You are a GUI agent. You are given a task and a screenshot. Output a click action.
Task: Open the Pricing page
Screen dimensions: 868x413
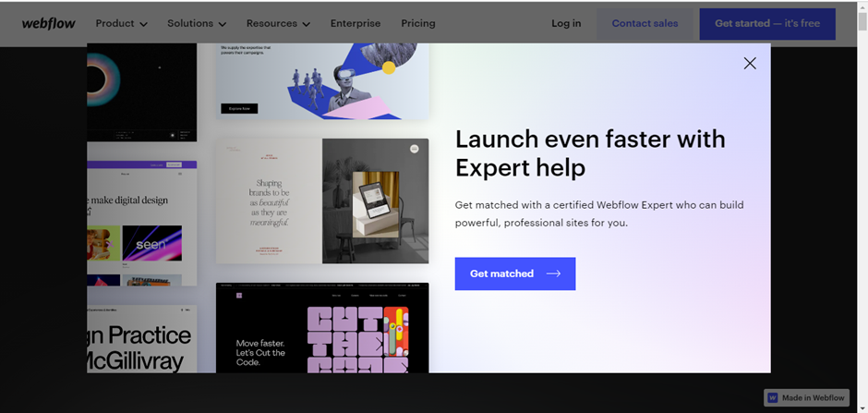pos(418,24)
